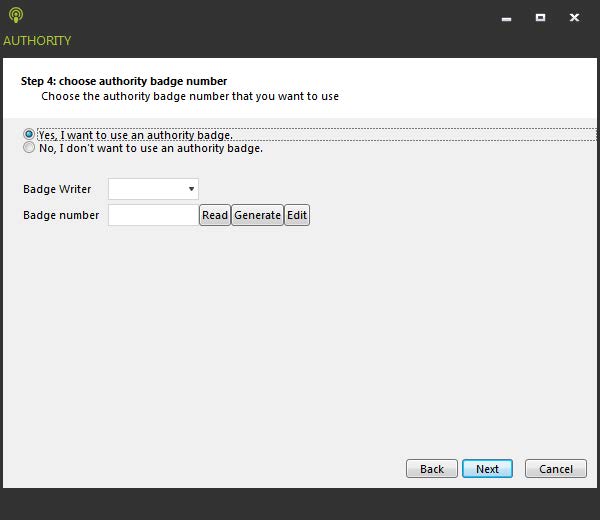600x520 pixels.
Task: Click the AUTHORITY title text
Action: point(37,41)
